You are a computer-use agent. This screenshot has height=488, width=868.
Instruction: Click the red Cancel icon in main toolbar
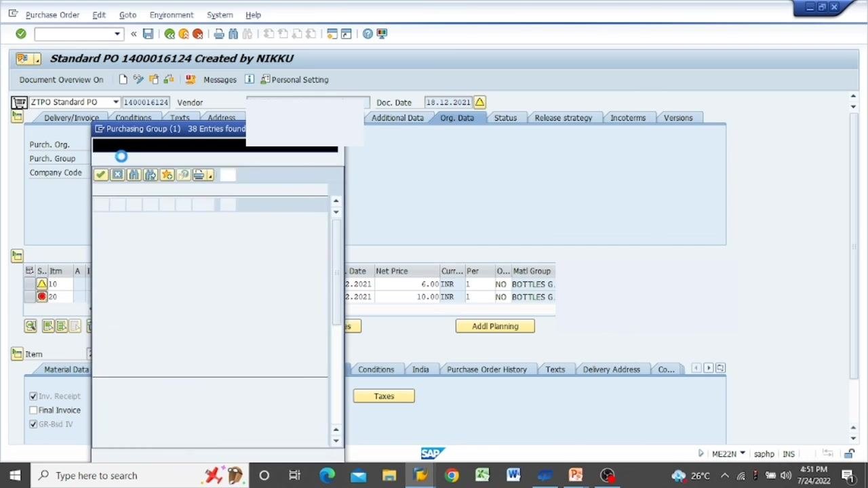coord(198,34)
